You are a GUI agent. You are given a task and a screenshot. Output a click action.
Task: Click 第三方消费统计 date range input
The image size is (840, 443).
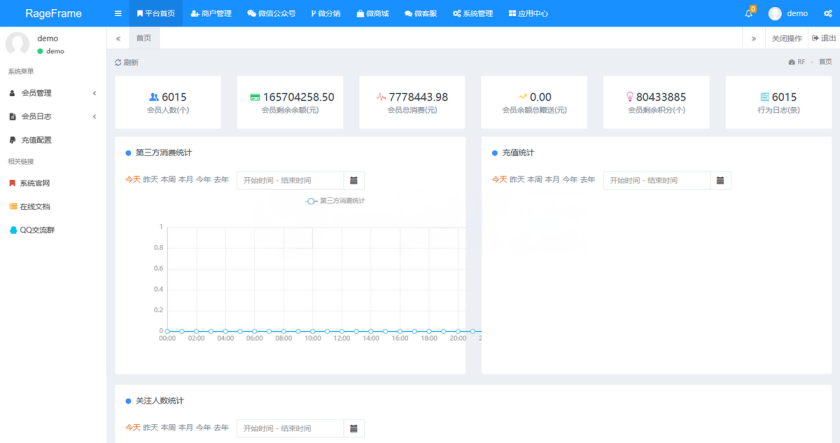pos(290,181)
